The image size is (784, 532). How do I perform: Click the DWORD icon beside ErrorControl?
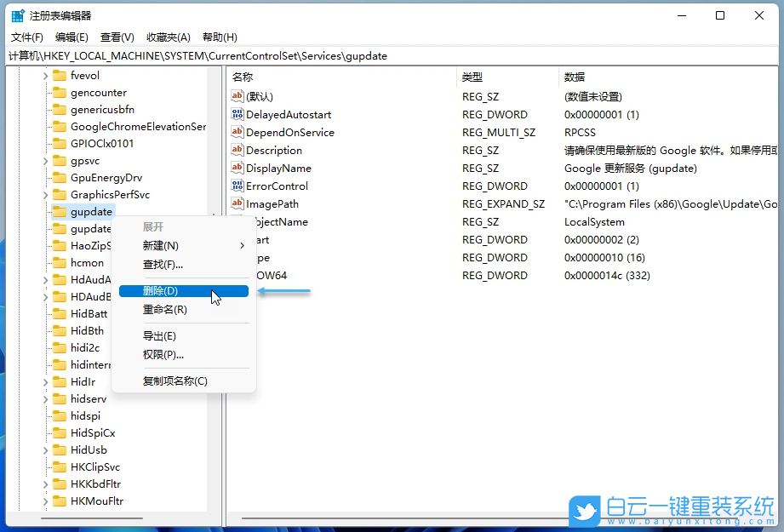tap(239, 186)
